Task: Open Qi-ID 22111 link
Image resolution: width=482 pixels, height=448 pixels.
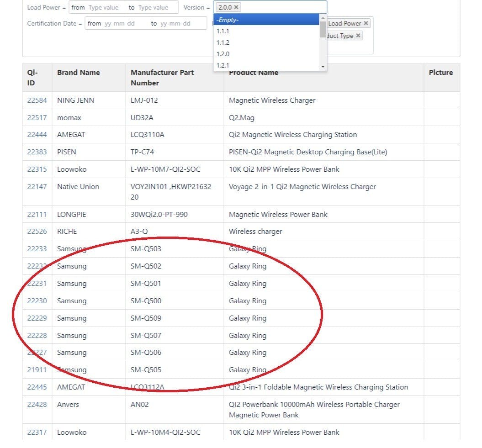Action: pyautogui.click(x=37, y=215)
